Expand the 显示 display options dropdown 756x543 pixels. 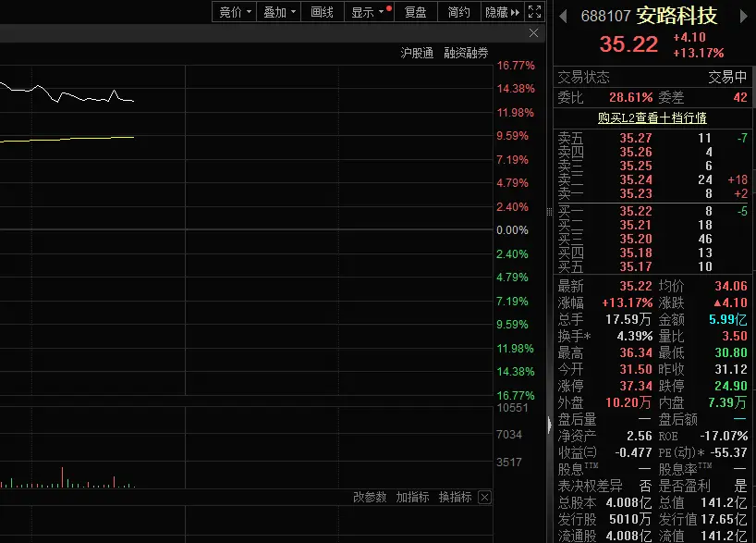365,12
